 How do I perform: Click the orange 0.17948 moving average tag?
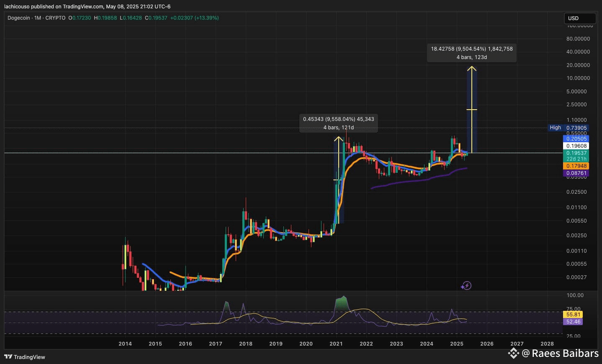(x=576, y=166)
